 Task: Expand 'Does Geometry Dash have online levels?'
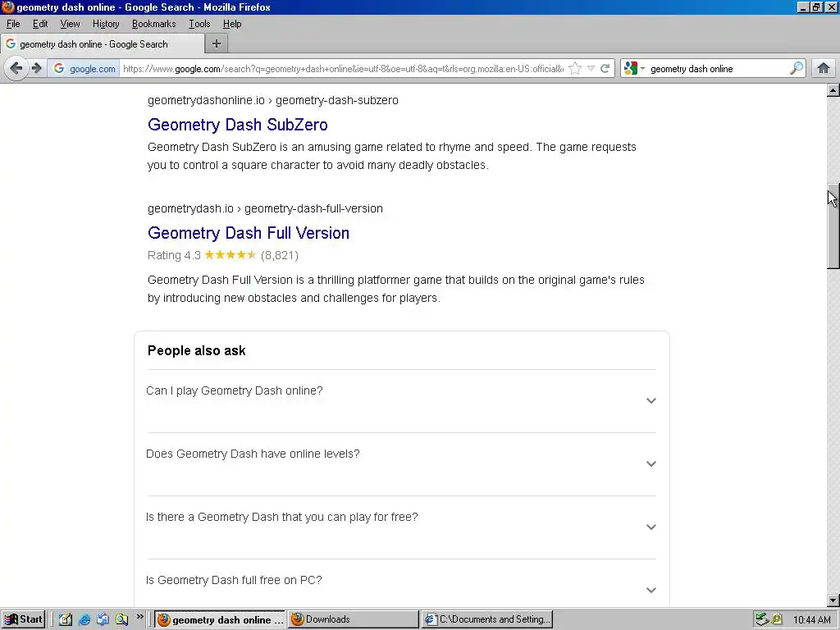[401, 463]
